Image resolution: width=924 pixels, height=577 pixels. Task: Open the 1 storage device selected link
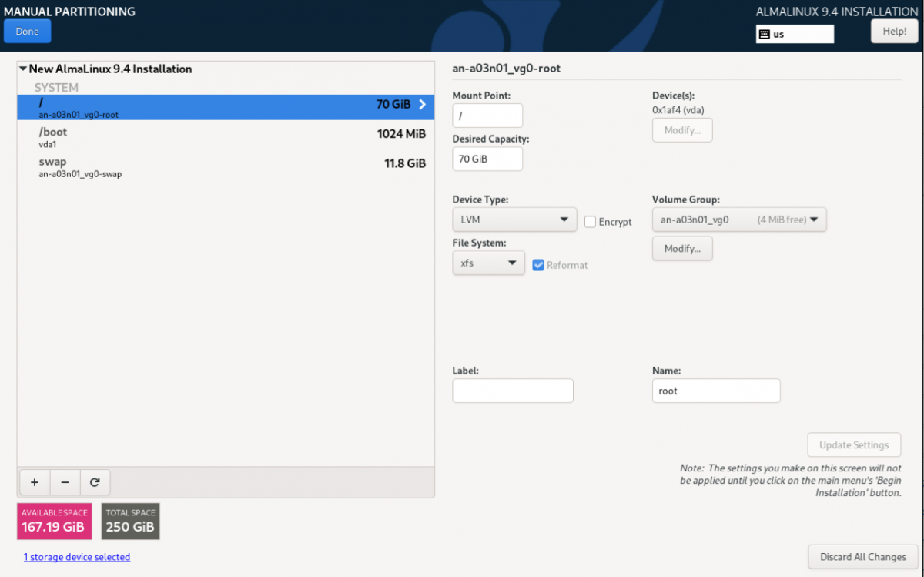(77, 557)
